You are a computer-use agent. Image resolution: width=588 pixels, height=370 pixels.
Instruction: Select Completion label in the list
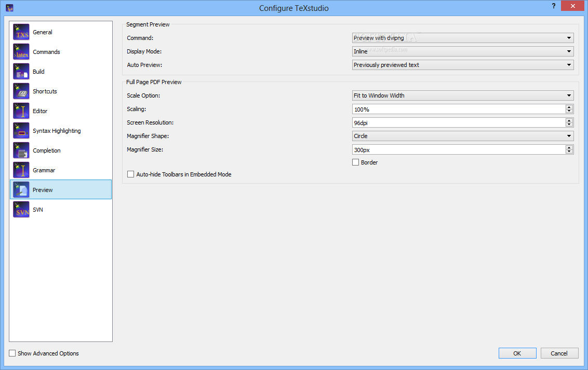pyautogui.click(x=47, y=150)
